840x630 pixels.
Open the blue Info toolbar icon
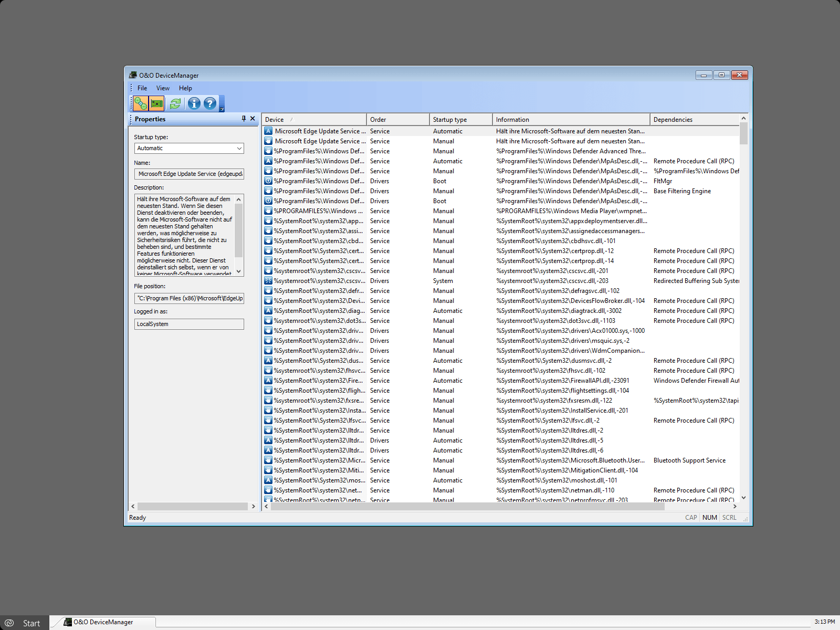click(x=194, y=103)
